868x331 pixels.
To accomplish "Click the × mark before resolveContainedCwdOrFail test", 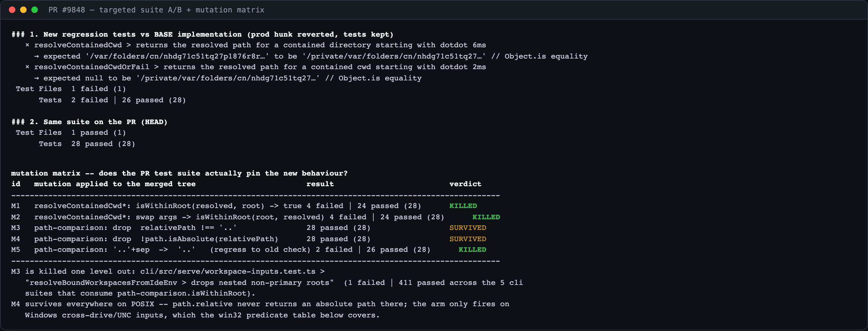I will (27, 67).
